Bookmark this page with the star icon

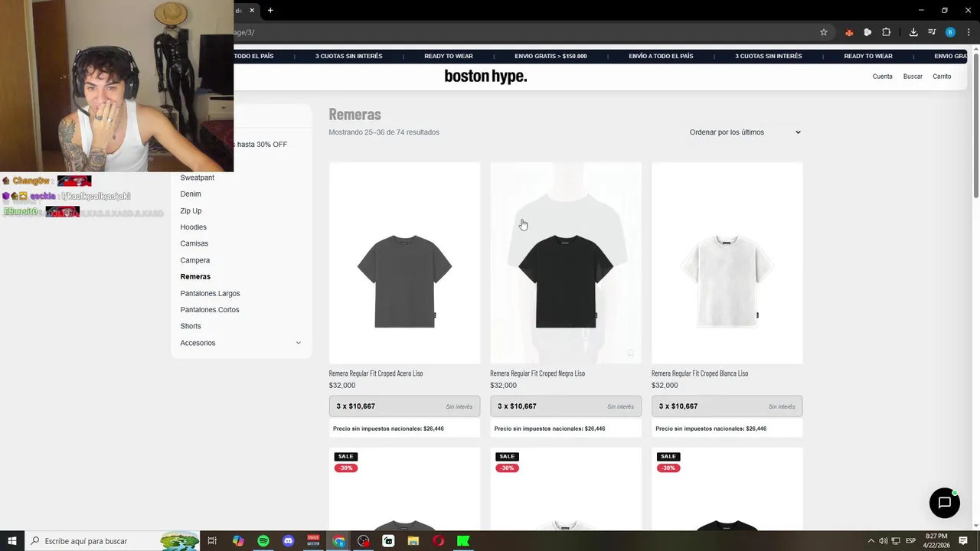pos(824,32)
